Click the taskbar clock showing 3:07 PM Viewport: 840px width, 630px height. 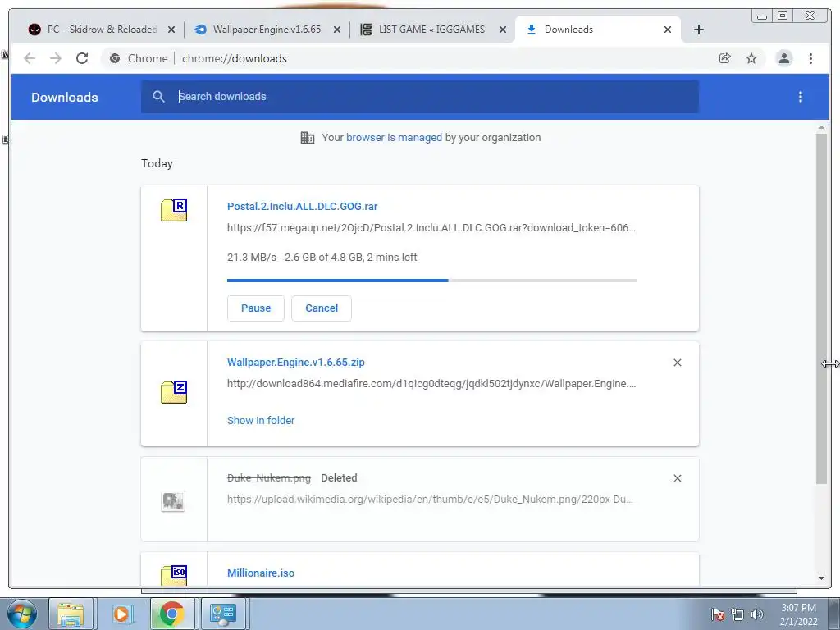pyautogui.click(x=799, y=614)
